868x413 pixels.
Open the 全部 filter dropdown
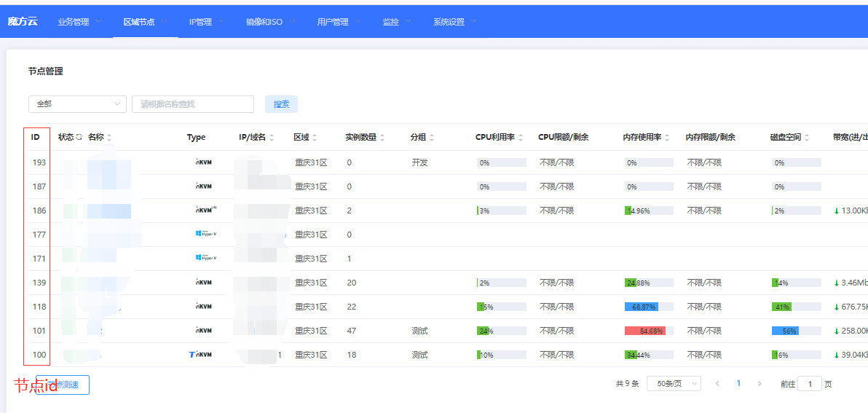pos(77,104)
